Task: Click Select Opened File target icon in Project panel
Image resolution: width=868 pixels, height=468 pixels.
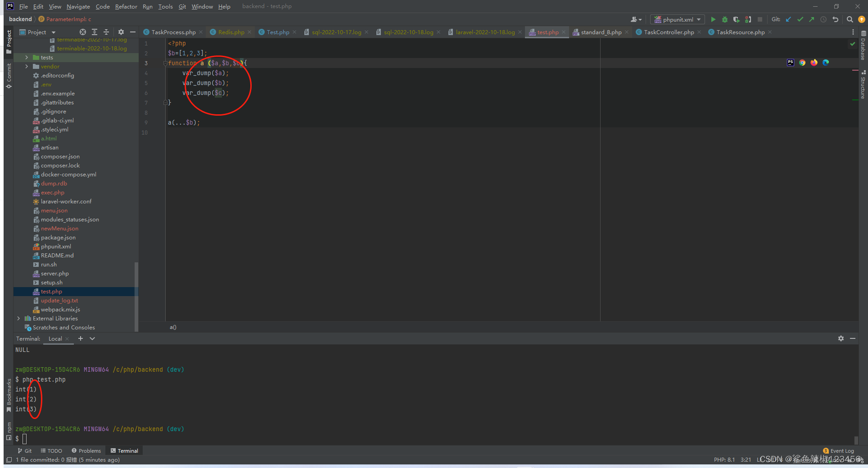Action: tap(83, 32)
